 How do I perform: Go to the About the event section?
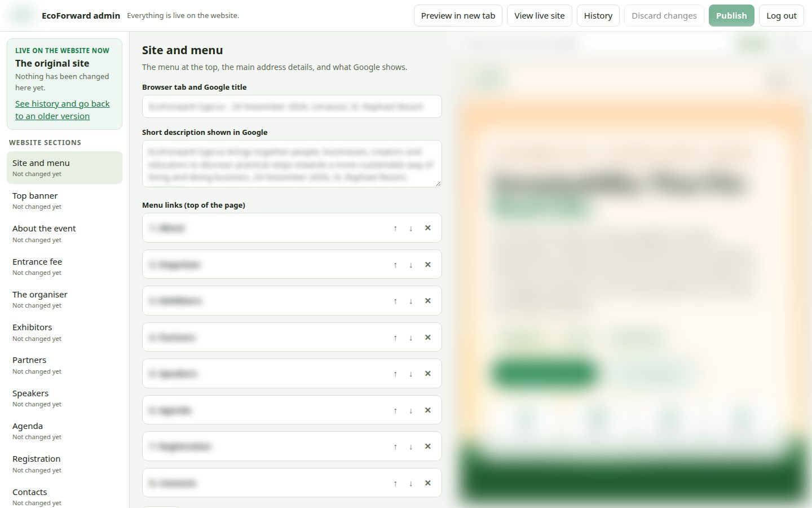(64, 234)
